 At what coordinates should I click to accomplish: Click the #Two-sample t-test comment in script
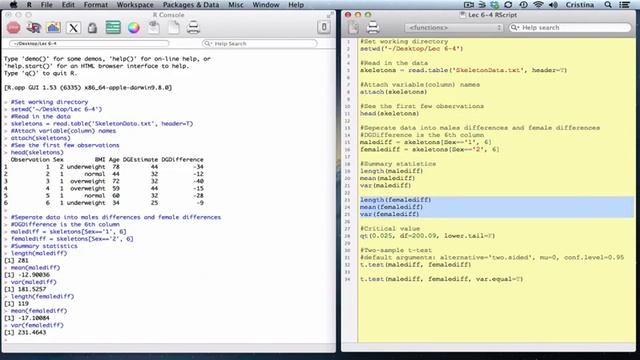coord(396,250)
